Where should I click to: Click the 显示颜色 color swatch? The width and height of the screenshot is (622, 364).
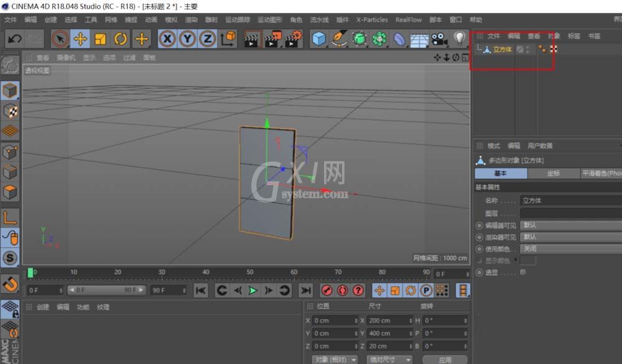(x=528, y=261)
